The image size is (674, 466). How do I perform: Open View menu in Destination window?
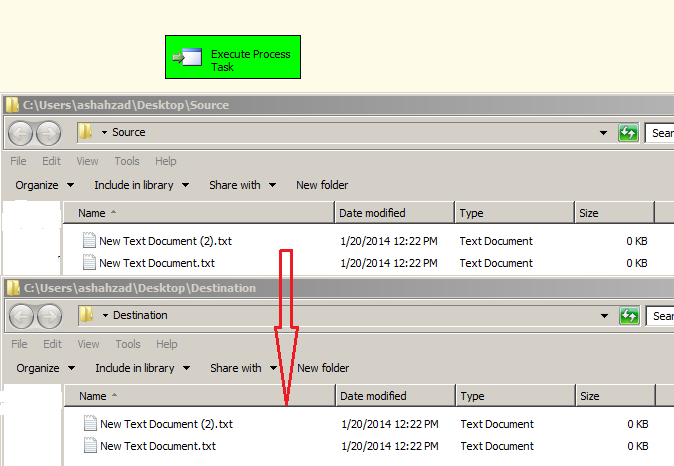tap(88, 344)
